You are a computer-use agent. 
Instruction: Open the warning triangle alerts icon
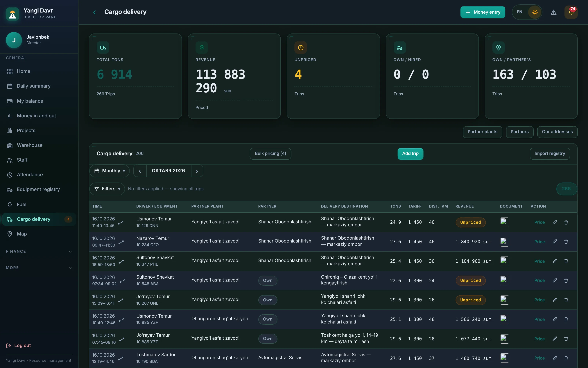(553, 12)
